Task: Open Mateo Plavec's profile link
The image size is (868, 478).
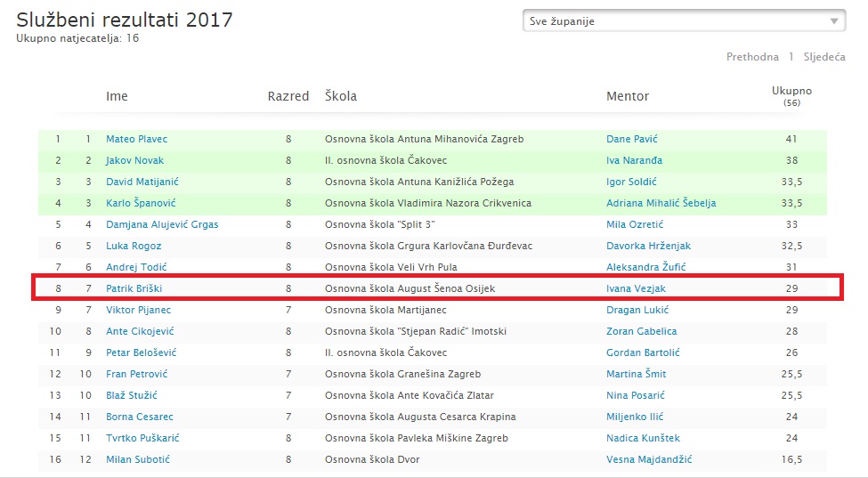Action: (x=137, y=139)
